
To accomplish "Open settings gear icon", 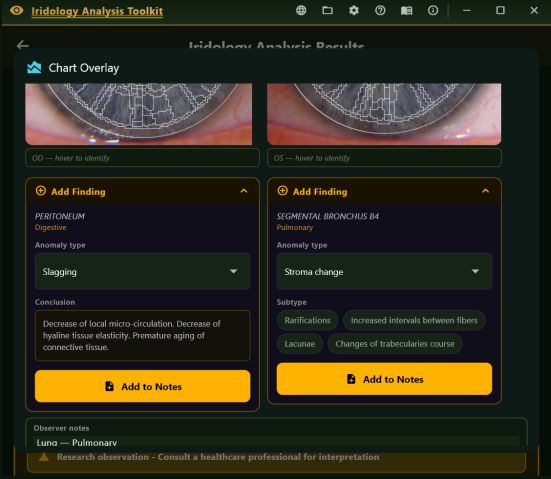I will pos(354,11).
